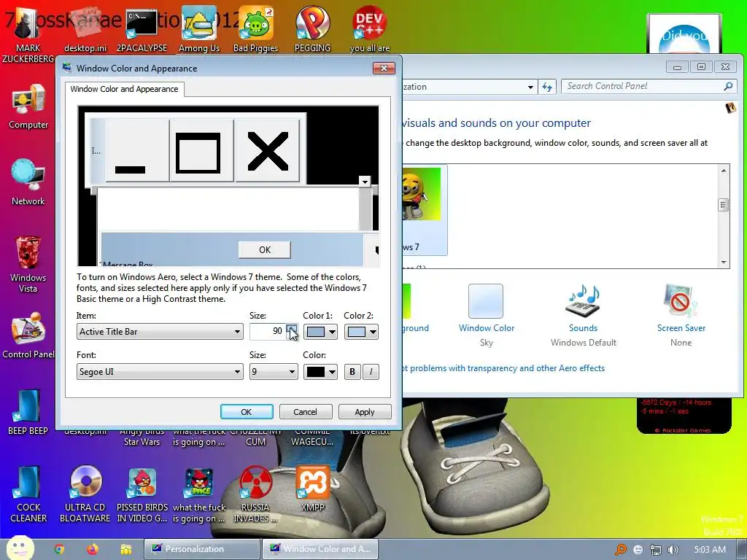This screenshot has width=747, height=560.
Task: Click Cancel in Window Color dialog
Action: 305,412
